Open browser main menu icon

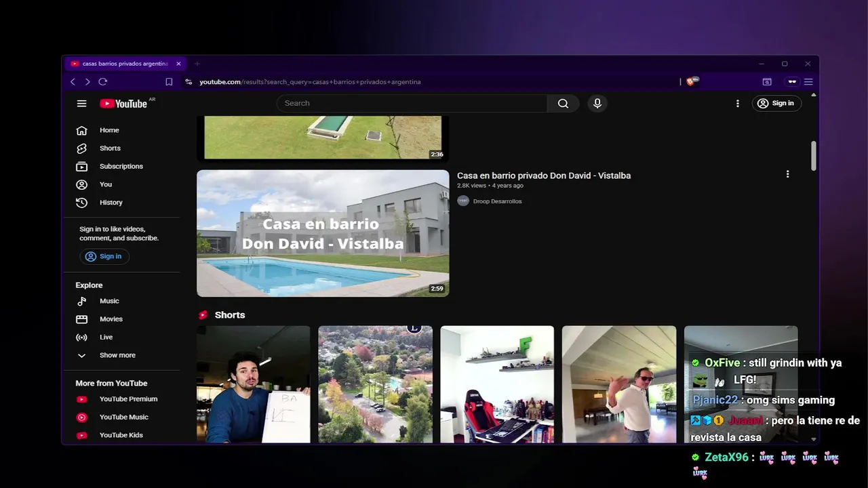point(808,82)
